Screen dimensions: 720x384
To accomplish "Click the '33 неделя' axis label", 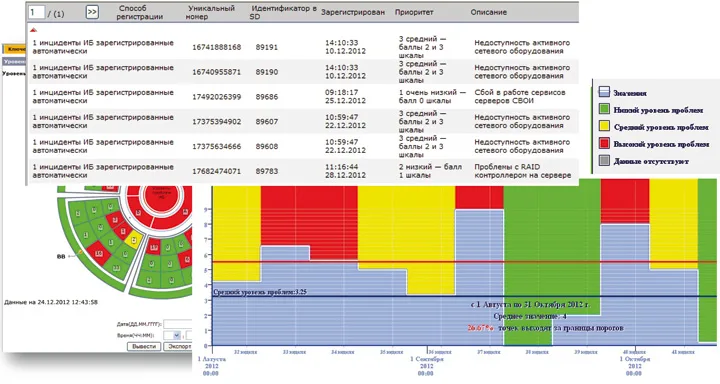I will click(x=294, y=352).
